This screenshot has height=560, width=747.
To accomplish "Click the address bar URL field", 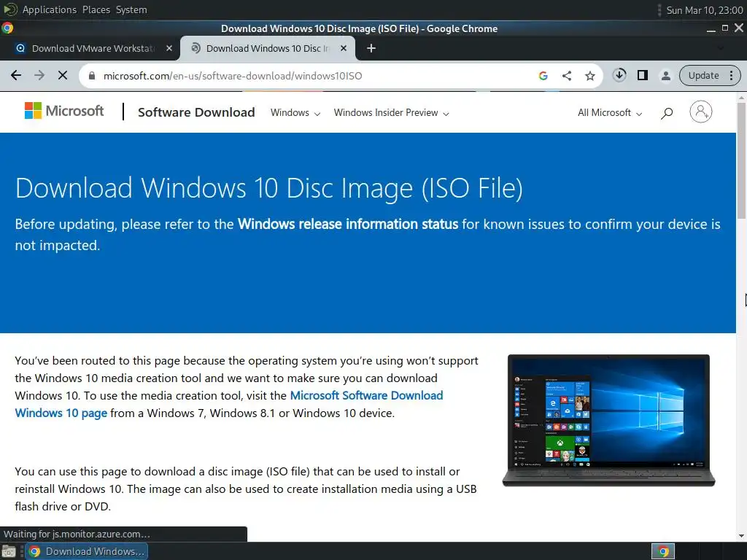I will [309, 76].
